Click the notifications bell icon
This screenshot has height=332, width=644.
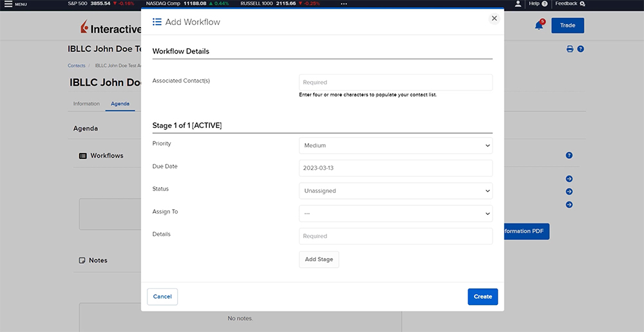point(539,26)
